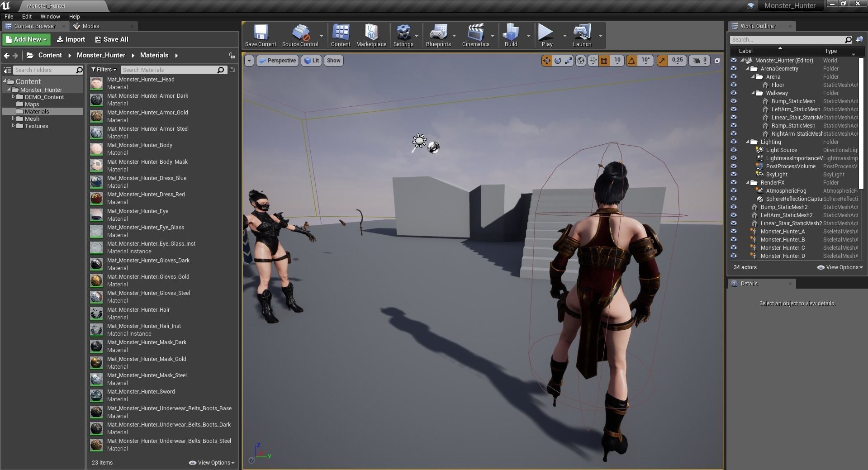Select the Scale transform tool in viewport
The height and width of the screenshot is (470, 868).
569,61
